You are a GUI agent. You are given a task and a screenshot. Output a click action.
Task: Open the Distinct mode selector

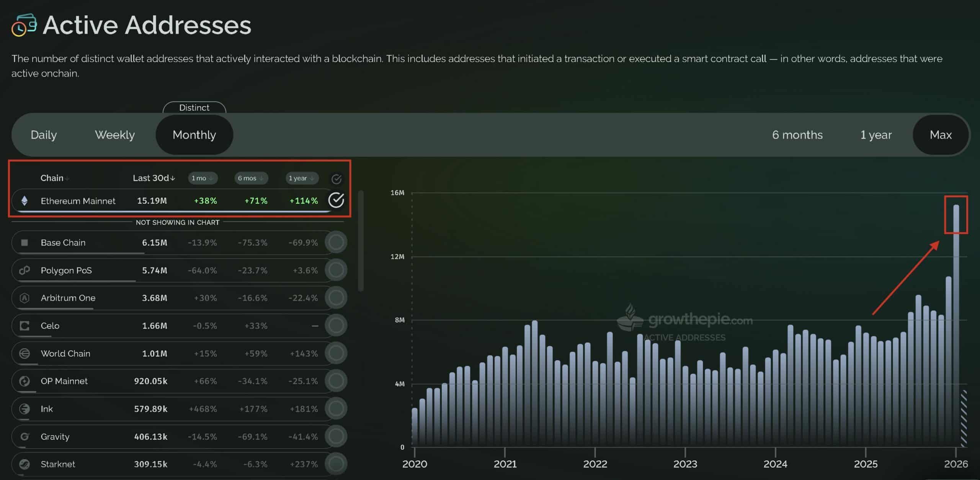click(194, 108)
